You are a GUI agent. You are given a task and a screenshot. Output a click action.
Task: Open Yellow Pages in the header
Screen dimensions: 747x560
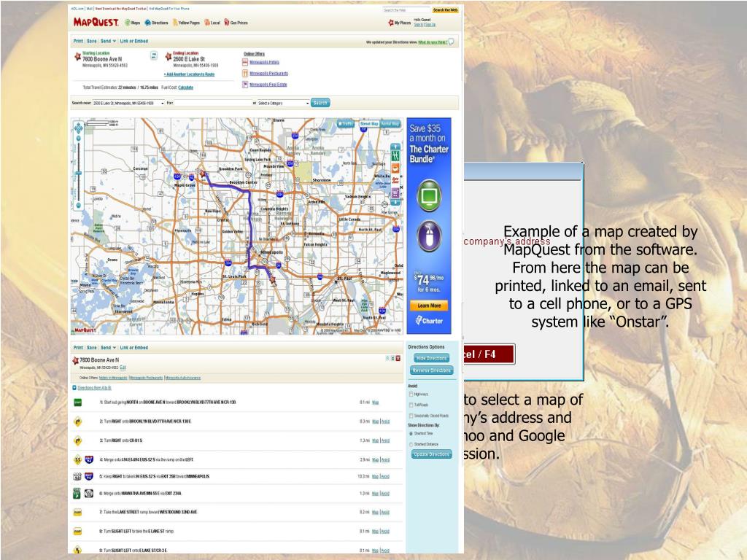tap(186, 23)
